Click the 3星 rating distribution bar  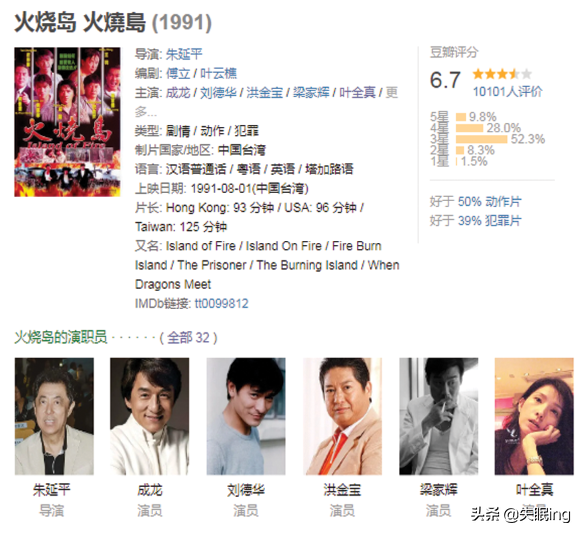(482, 139)
